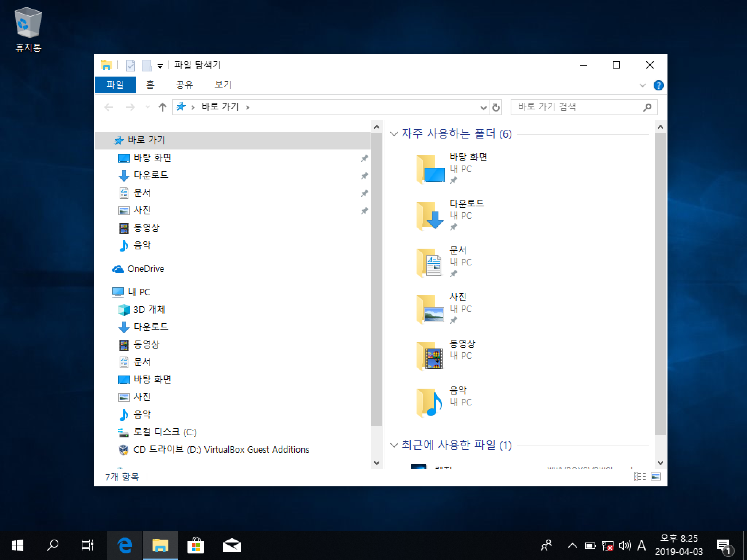Switch to large icons view in status bar

tap(656, 477)
